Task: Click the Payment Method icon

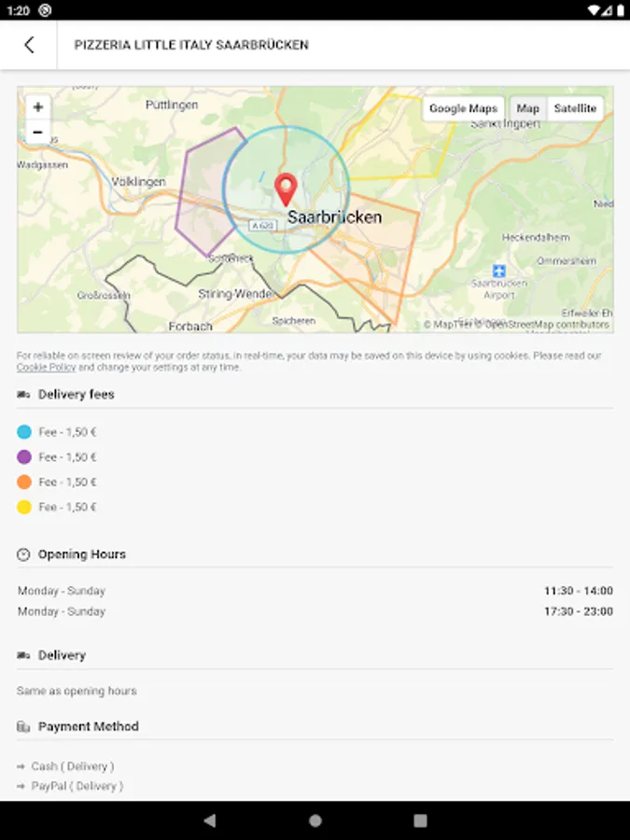Action: click(23, 727)
